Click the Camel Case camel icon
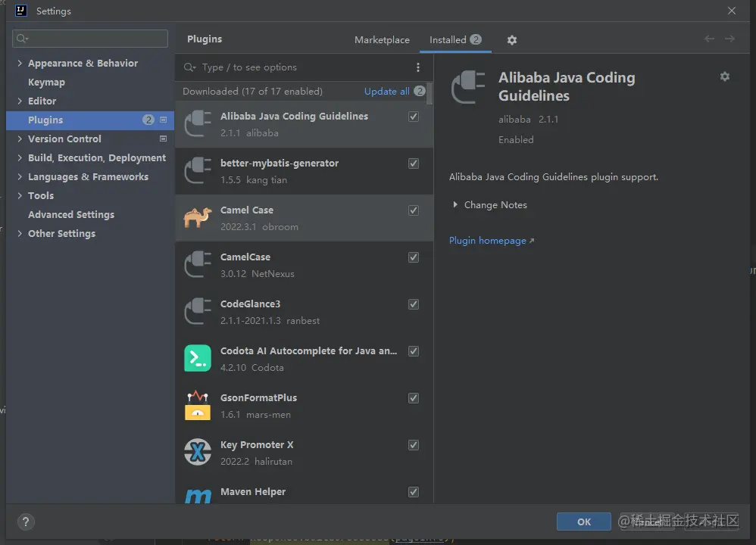This screenshot has height=545, width=756. tap(198, 218)
